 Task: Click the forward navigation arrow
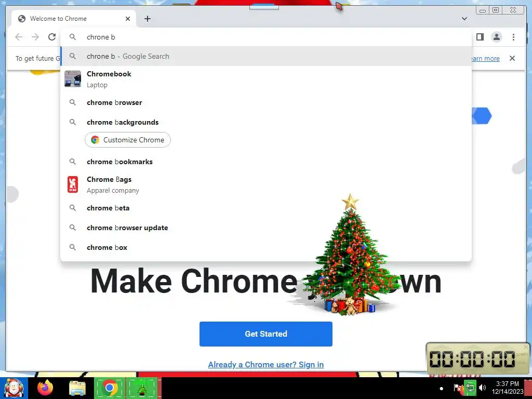[35, 37]
